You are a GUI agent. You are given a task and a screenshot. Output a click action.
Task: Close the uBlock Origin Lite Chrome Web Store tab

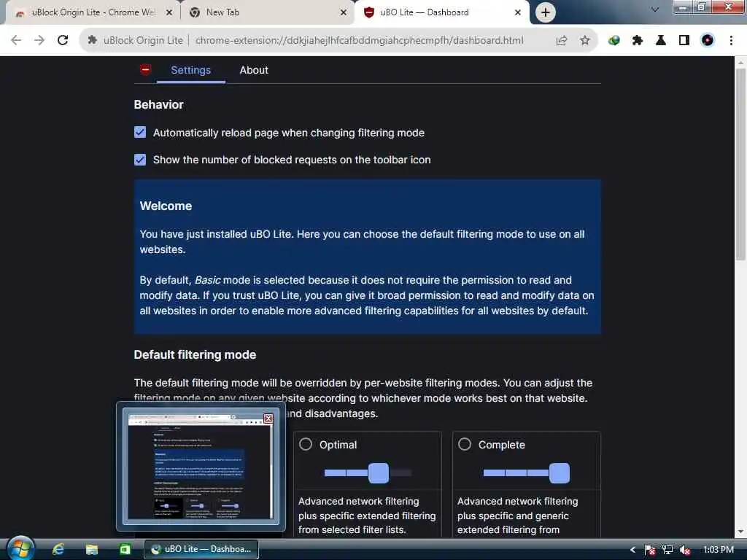coord(169,12)
